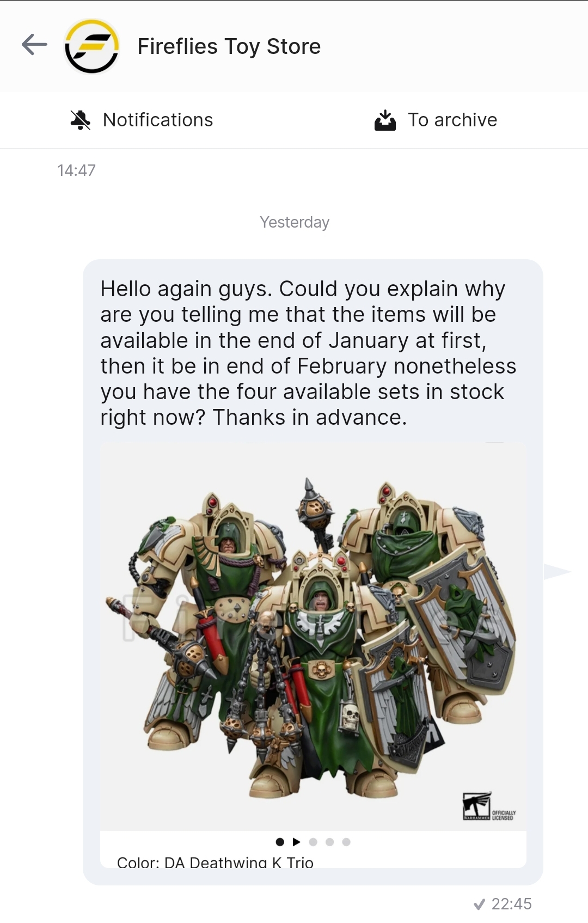
Task: Tap the Yesterday date separator
Action: point(295,222)
